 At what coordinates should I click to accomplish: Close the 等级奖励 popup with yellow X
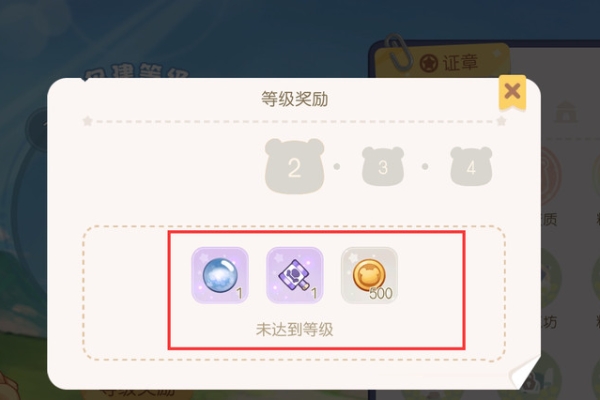pyautogui.click(x=512, y=92)
